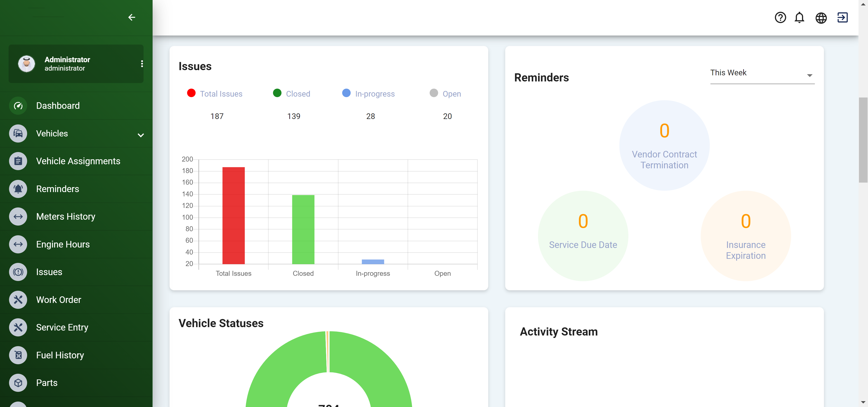Open the language globe icon
This screenshot has height=407, width=868.
[821, 18]
